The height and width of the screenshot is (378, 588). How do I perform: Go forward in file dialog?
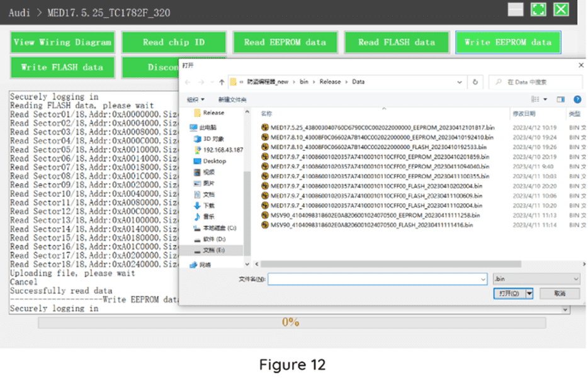[x=201, y=82]
